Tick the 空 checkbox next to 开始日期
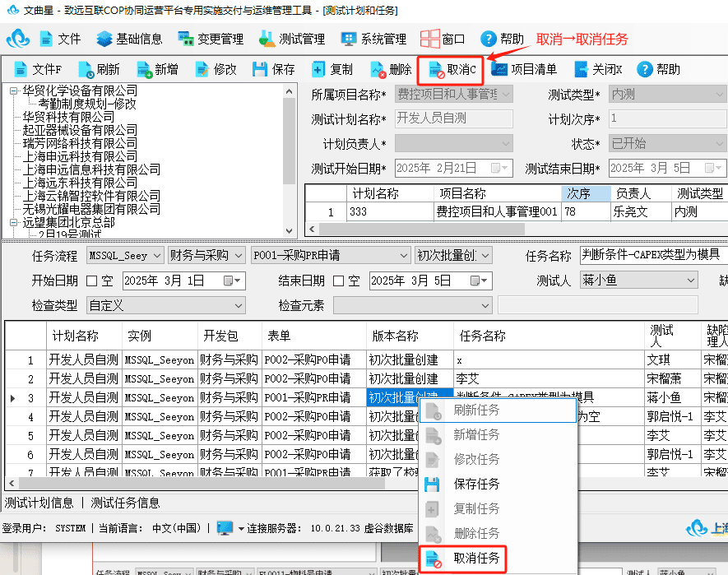Image resolution: width=728 pixels, height=575 pixels. [x=92, y=281]
